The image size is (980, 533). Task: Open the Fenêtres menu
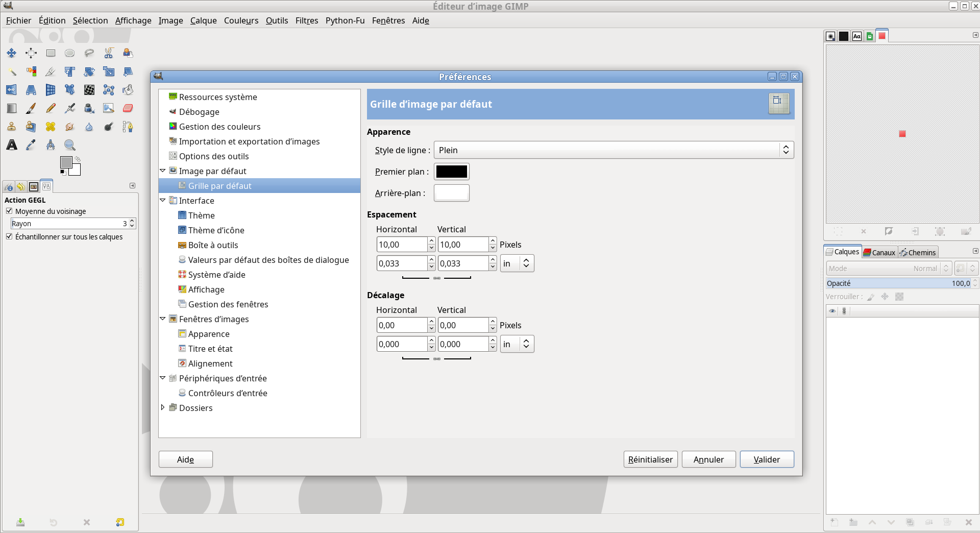[388, 20]
